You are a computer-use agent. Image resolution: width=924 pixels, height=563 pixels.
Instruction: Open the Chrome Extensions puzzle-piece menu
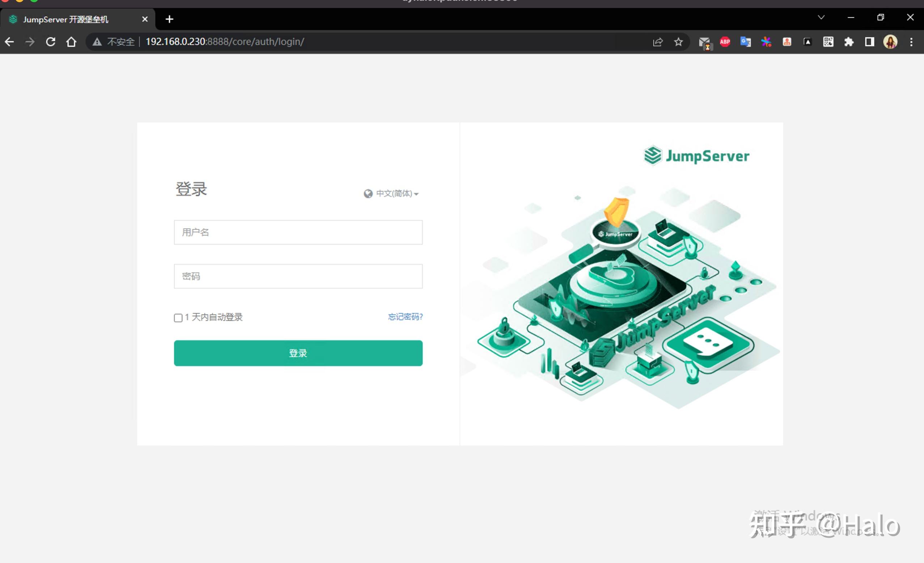tap(849, 42)
